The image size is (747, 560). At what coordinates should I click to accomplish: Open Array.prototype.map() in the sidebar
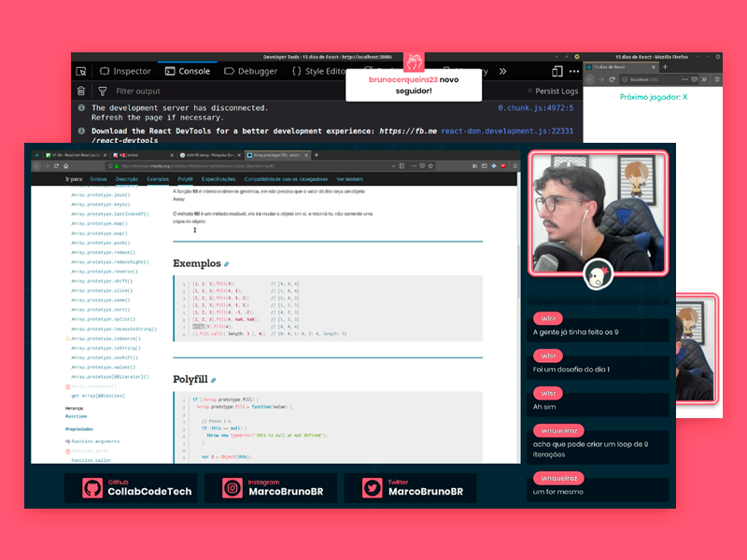tap(99, 223)
